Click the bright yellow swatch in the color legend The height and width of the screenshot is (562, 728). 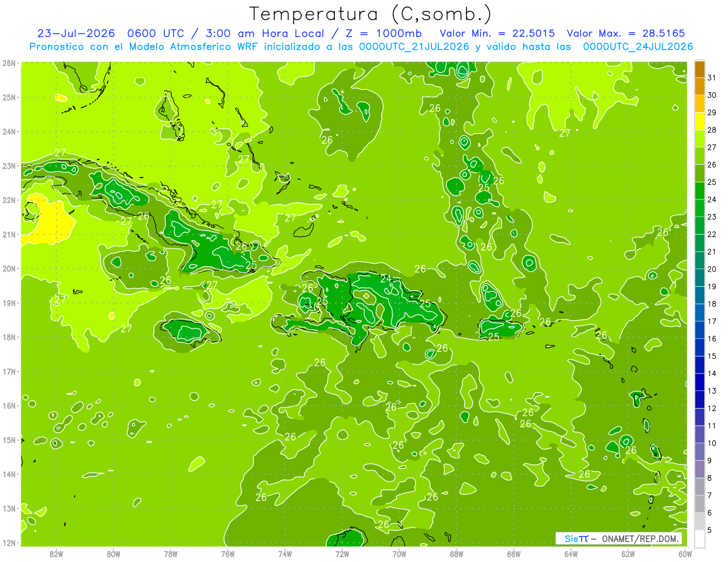pos(699,121)
